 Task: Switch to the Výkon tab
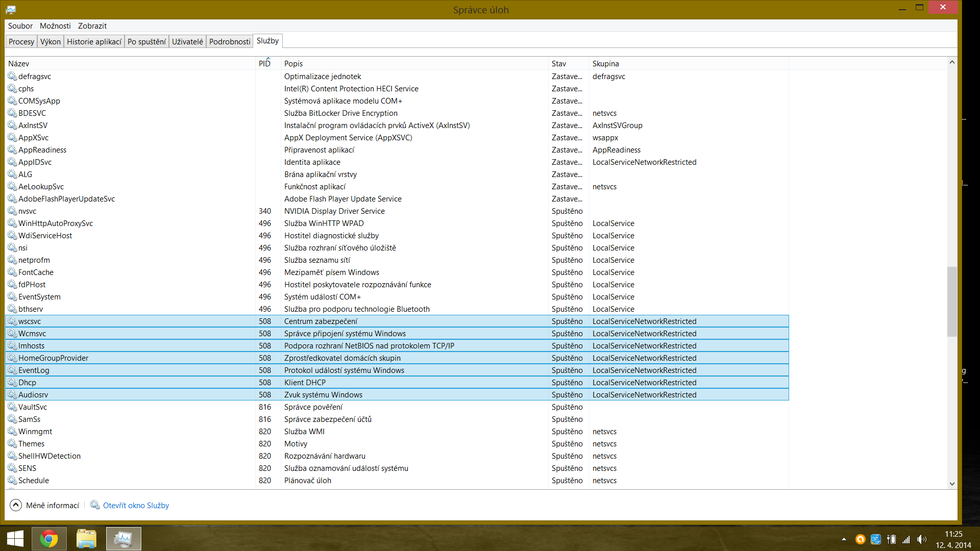[51, 41]
